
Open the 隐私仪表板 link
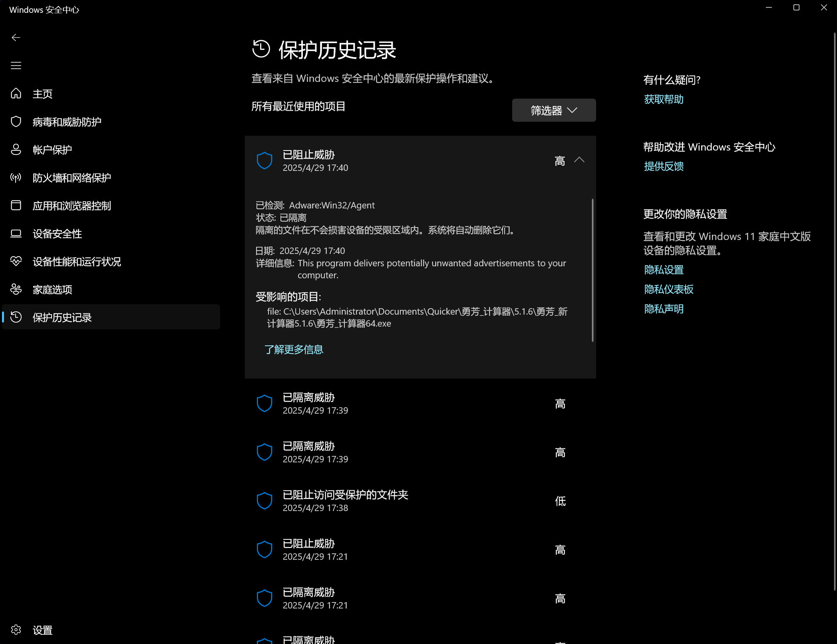coord(668,289)
